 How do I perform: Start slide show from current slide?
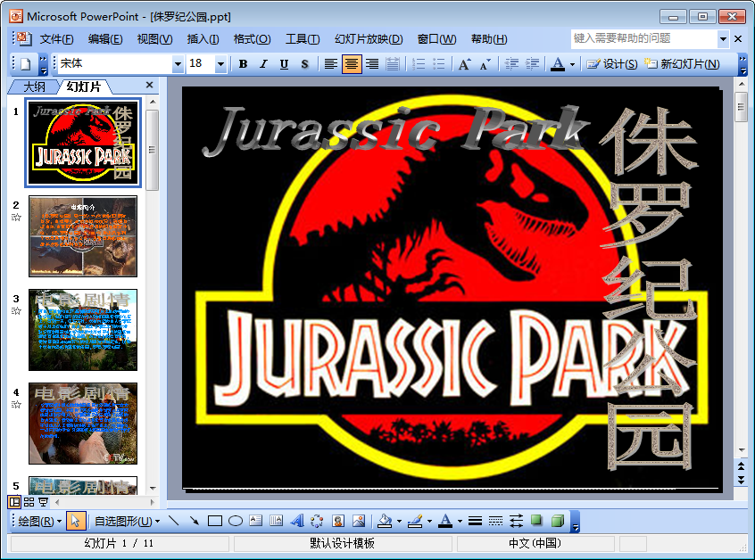(44, 502)
